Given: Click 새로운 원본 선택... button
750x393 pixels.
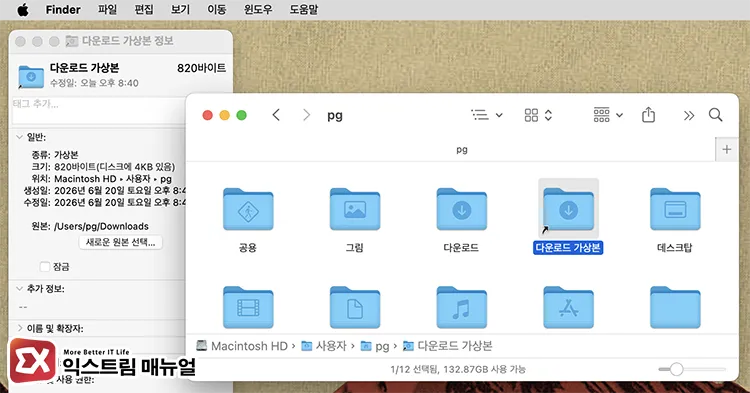Looking at the screenshot, I should (x=121, y=242).
